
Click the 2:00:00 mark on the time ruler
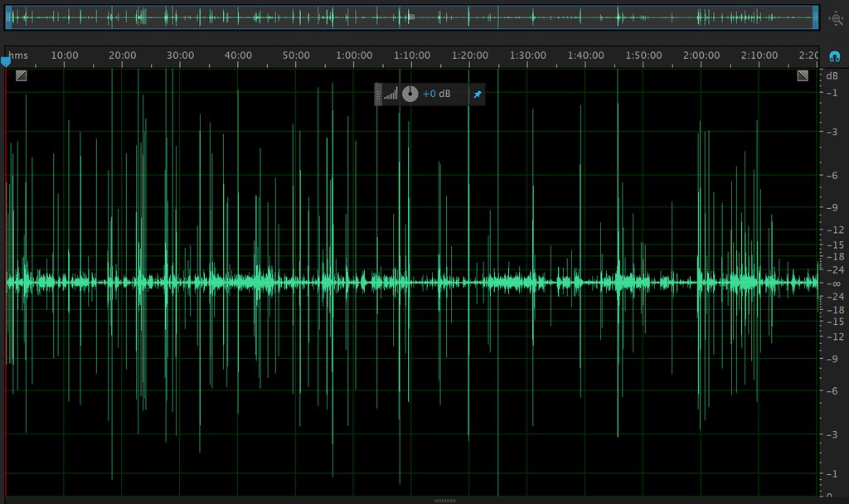pyautogui.click(x=701, y=56)
